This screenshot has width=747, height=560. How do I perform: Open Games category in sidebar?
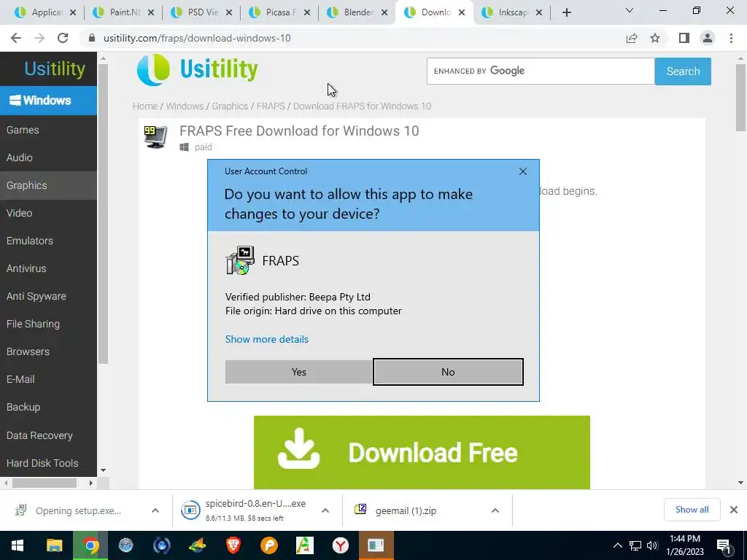click(48, 130)
